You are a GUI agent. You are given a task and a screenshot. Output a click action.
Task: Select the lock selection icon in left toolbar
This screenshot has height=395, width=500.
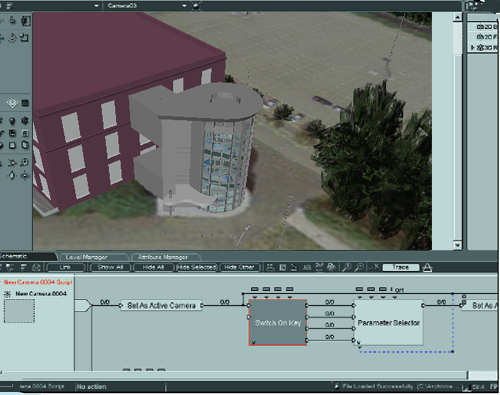12,21
